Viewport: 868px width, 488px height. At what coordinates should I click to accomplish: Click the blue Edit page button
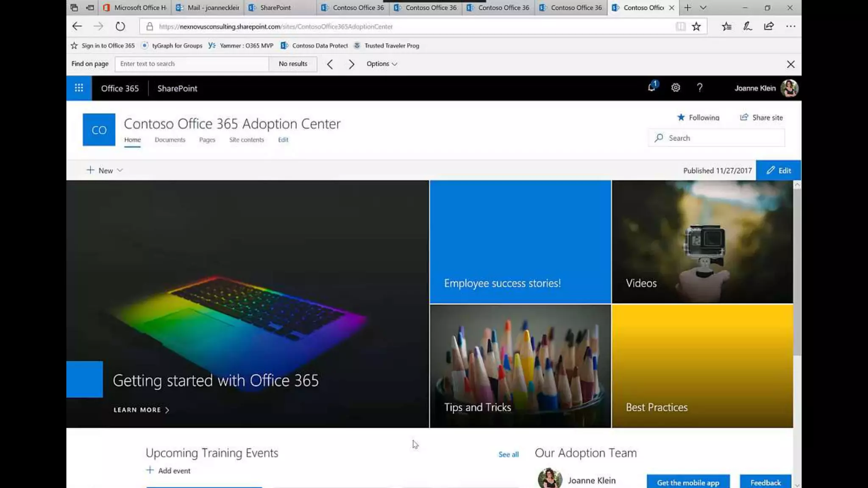(x=778, y=170)
